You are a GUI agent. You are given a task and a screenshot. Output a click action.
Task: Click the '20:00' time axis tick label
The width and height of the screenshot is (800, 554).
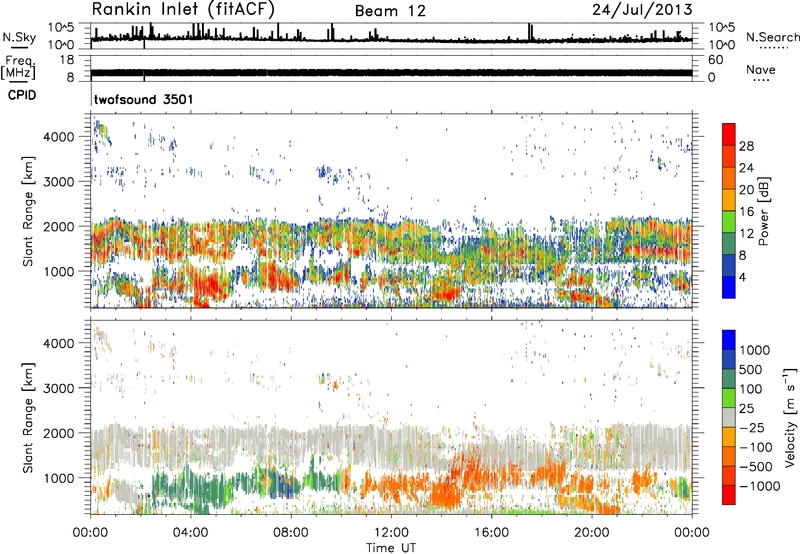591,532
